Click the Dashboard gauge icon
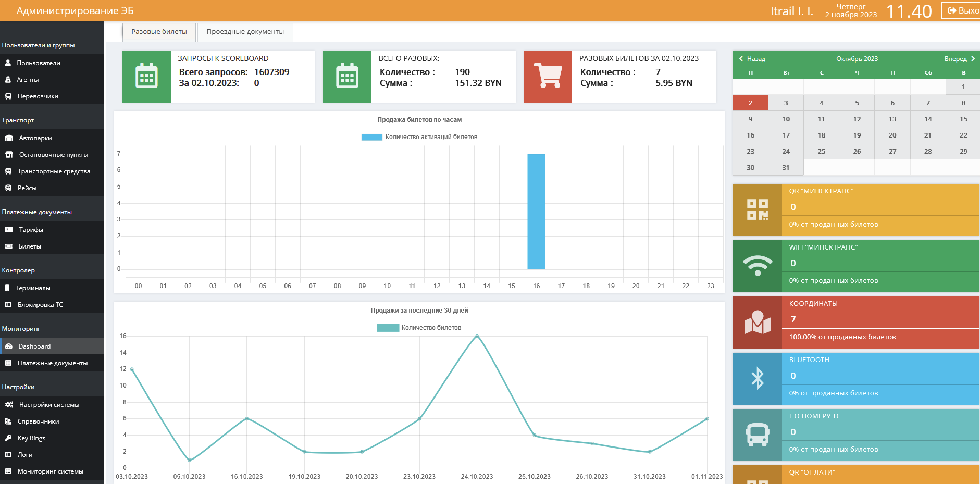The image size is (980, 484). coord(9,346)
